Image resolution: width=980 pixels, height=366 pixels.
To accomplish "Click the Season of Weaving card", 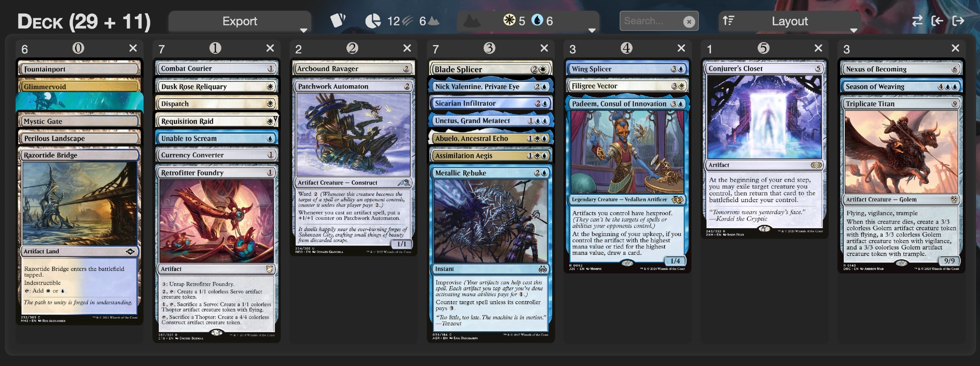I will pyautogui.click(x=901, y=86).
